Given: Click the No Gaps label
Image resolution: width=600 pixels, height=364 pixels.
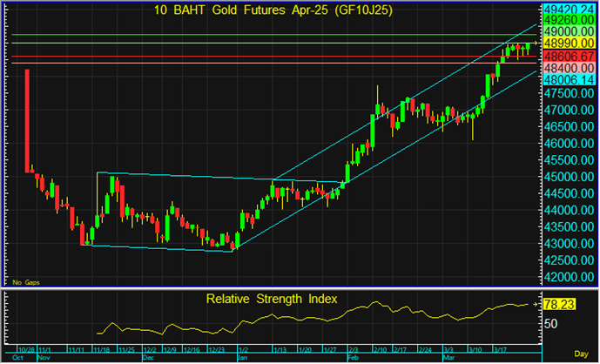Looking at the screenshot, I should click(x=26, y=282).
